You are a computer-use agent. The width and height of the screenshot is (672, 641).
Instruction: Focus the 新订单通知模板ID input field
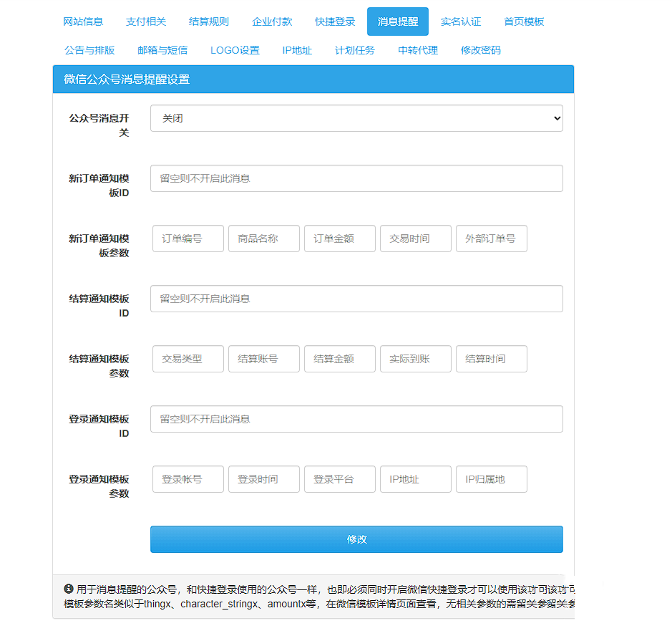356,178
